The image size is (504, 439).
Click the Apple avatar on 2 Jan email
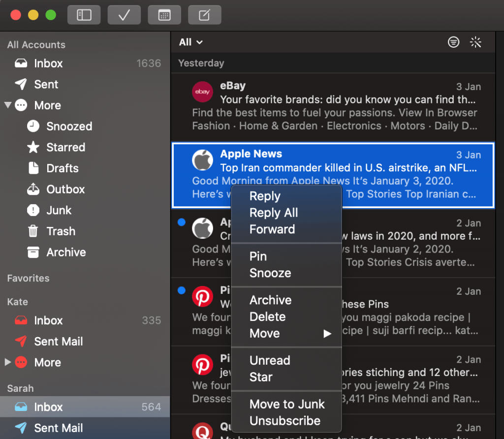coord(202,228)
